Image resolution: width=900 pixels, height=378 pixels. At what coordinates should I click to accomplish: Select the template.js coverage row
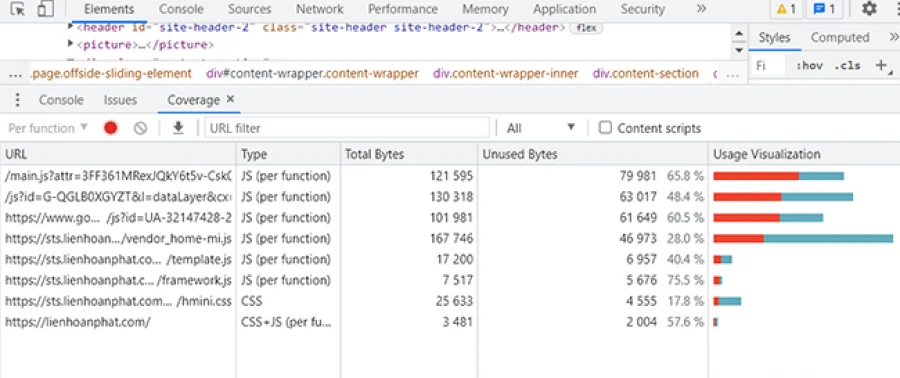pos(450,259)
